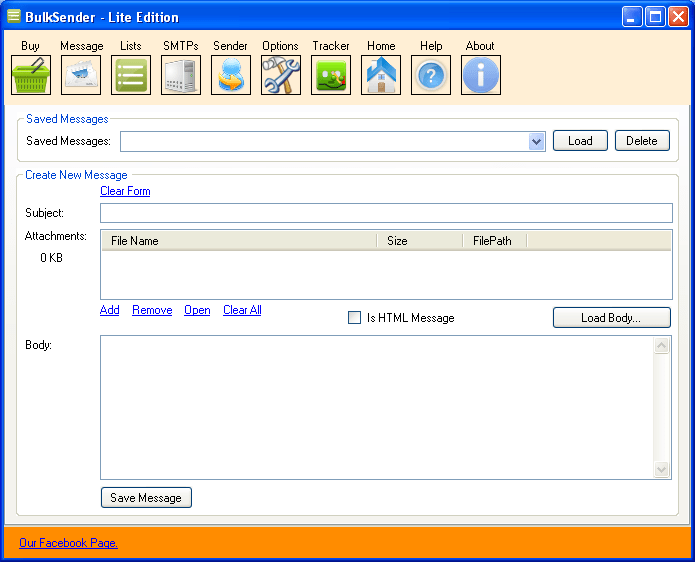Click inside the Body text area

[377, 407]
